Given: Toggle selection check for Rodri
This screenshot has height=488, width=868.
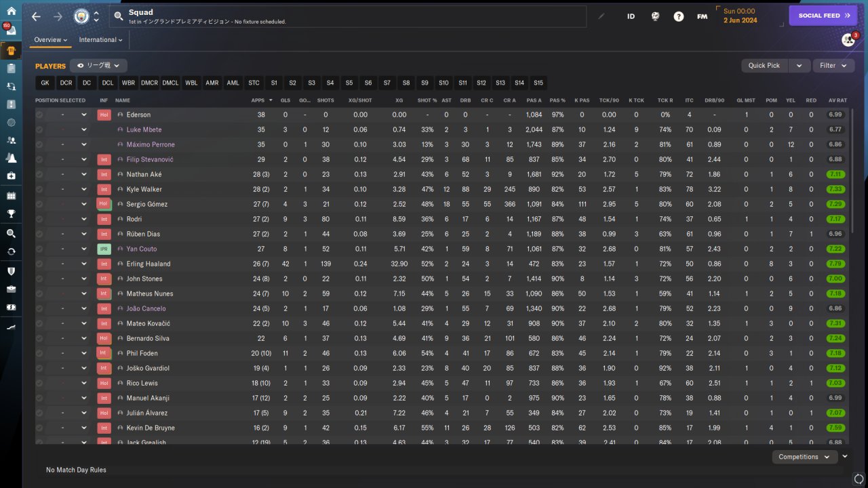Looking at the screenshot, I should coord(39,219).
